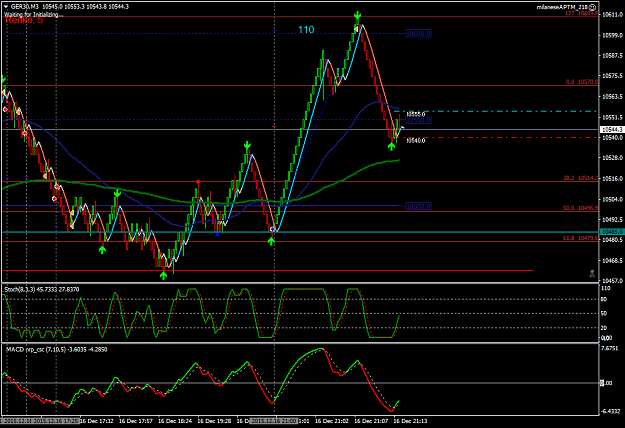This screenshot has height=428, width=625.
Task: Click the cyan '110' label on the chart
Action: (x=306, y=29)
